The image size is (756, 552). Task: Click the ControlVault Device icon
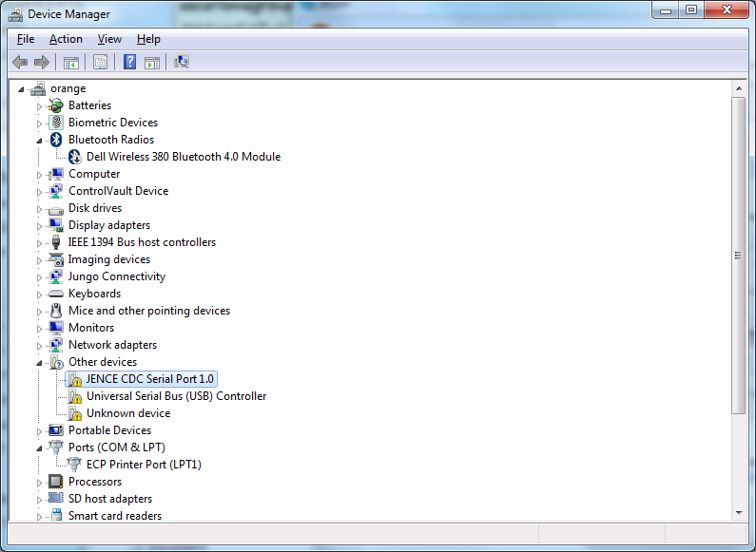(56, 191)
